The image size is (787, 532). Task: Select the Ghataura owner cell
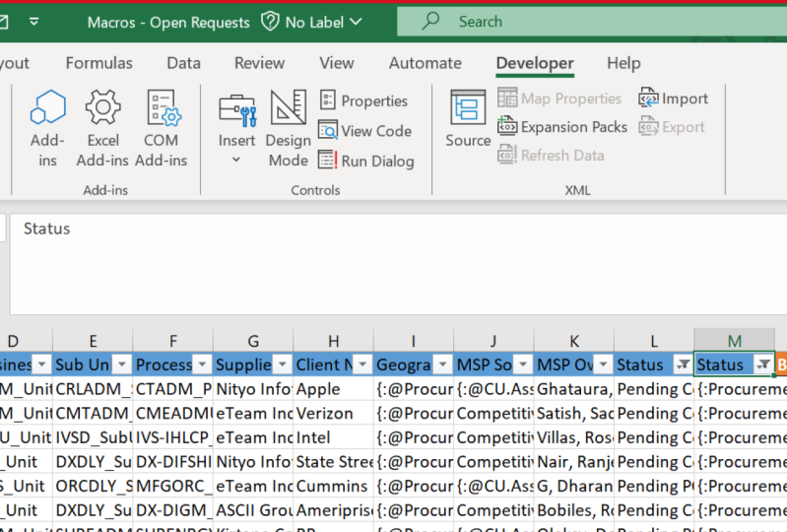click(x=574, y=389)
